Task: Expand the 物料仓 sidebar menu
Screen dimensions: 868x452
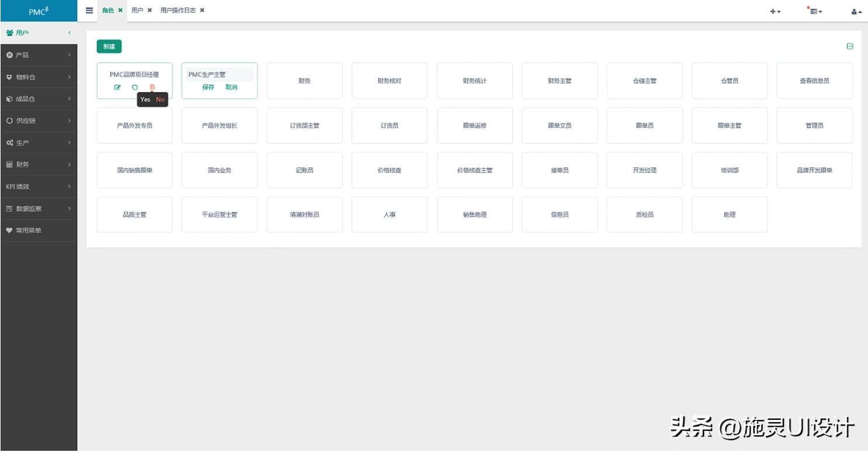Action: point(39,77)
